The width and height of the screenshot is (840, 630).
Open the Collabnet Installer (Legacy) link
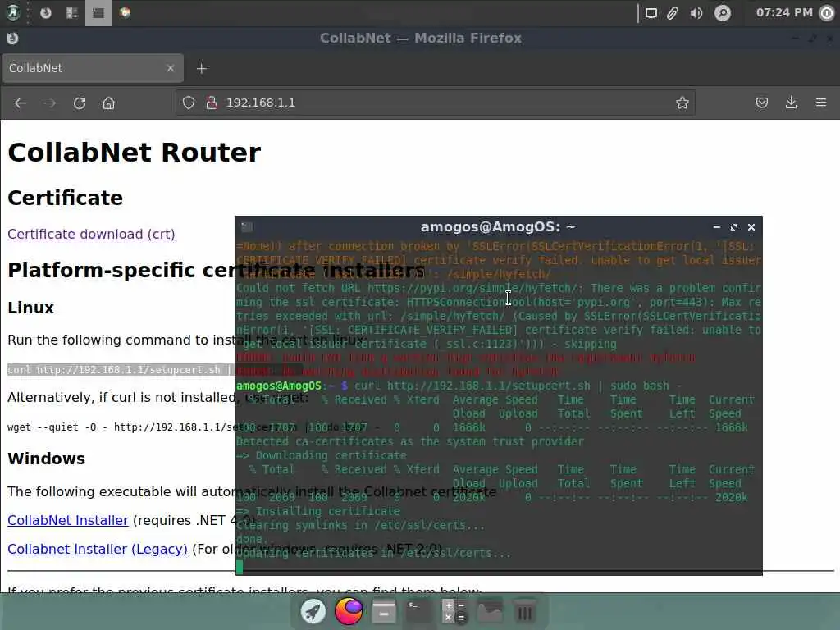click(x=98, y=549)
